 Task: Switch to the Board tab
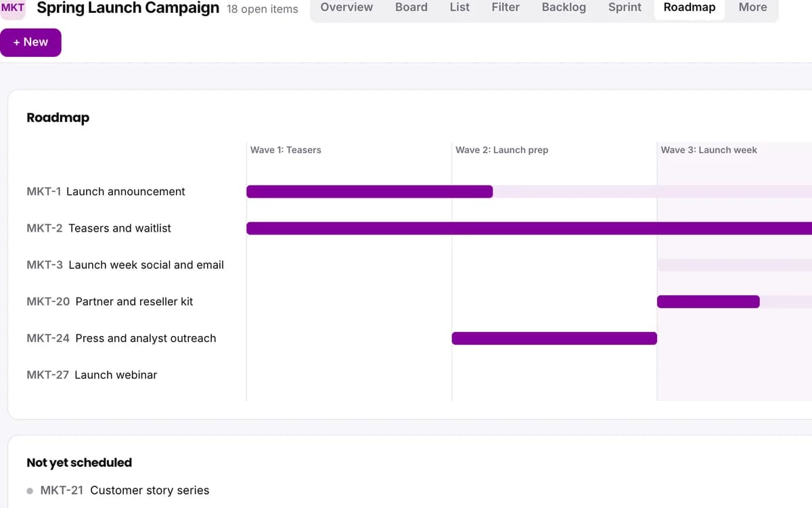point(411,7)
